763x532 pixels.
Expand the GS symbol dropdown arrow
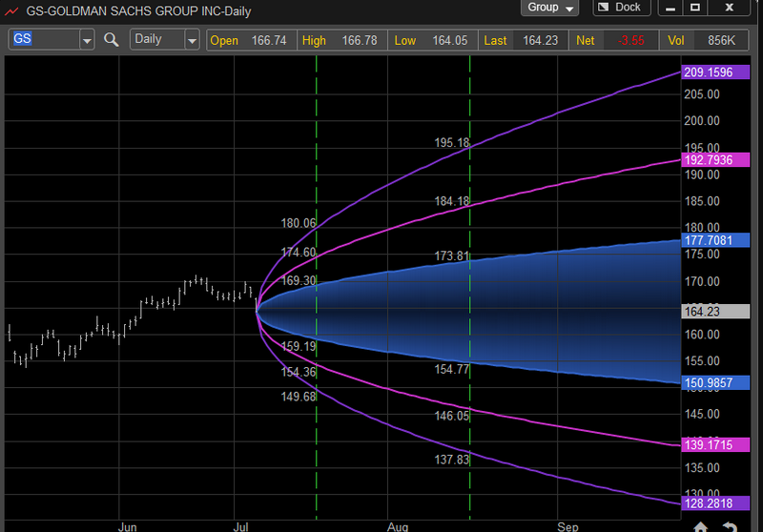pos(87,40)
